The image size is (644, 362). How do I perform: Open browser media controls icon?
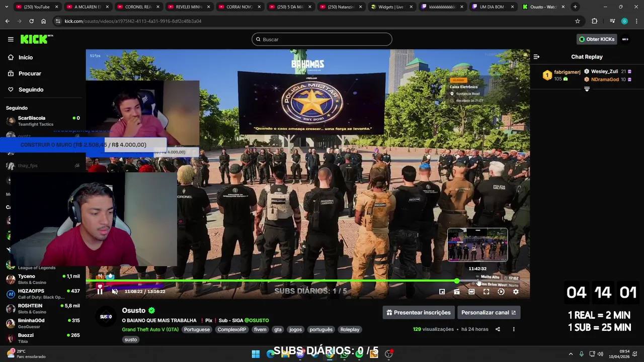(612, 21)
